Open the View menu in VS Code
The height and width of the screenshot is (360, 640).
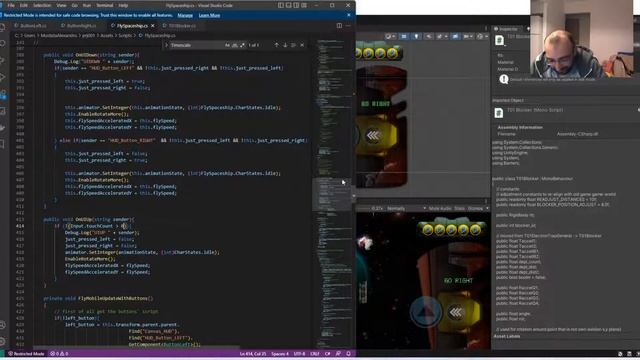(x=61, y=5)
